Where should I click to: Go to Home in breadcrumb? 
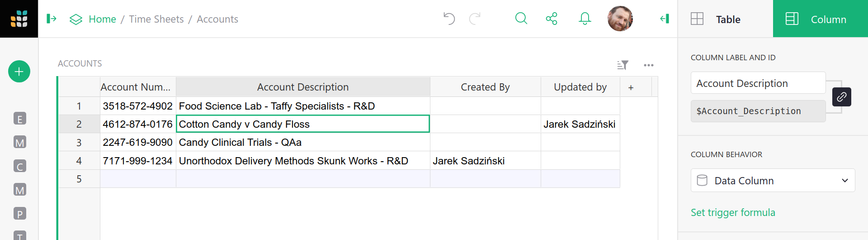pyautogui.click(x=102, y=19)
